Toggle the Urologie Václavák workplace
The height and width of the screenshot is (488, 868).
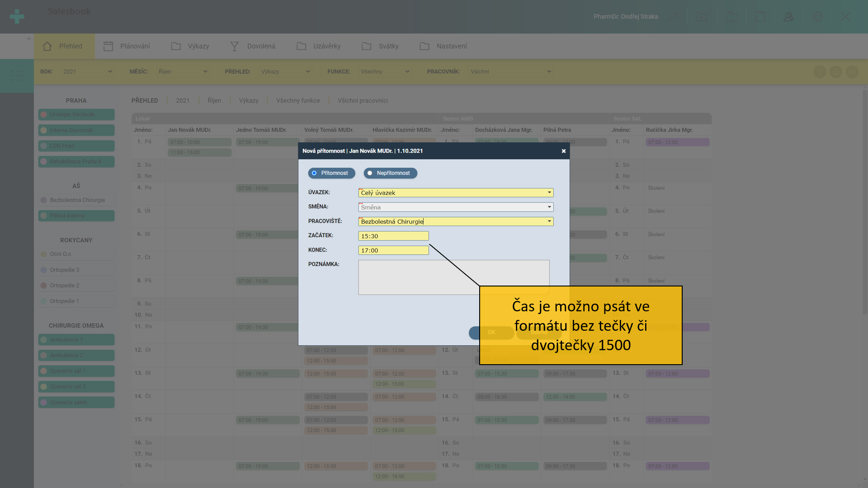tap(76, 114)
